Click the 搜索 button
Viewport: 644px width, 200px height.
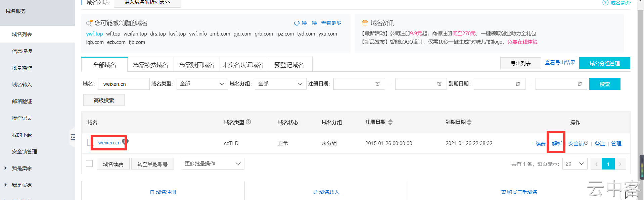coord(605,84)
